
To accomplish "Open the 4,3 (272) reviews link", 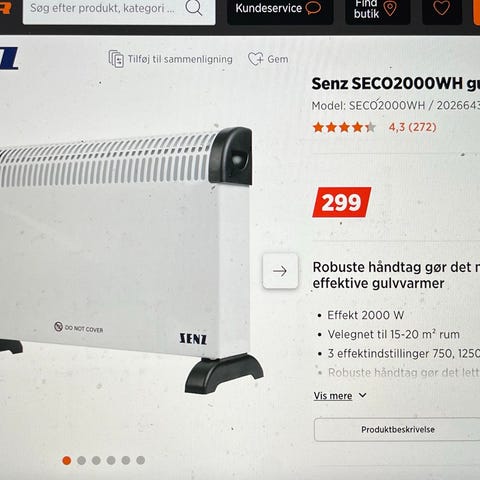I will point(413,127).
